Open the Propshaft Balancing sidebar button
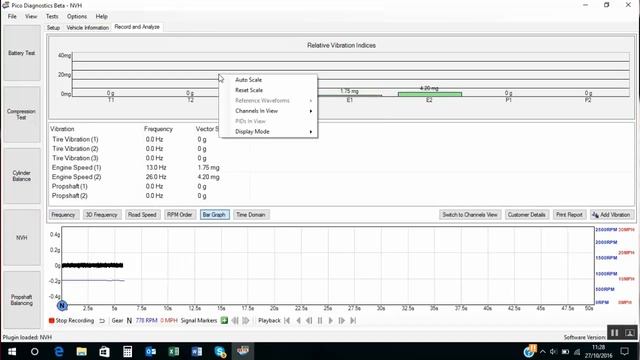The image size is (640, 360). pos(22,300)
